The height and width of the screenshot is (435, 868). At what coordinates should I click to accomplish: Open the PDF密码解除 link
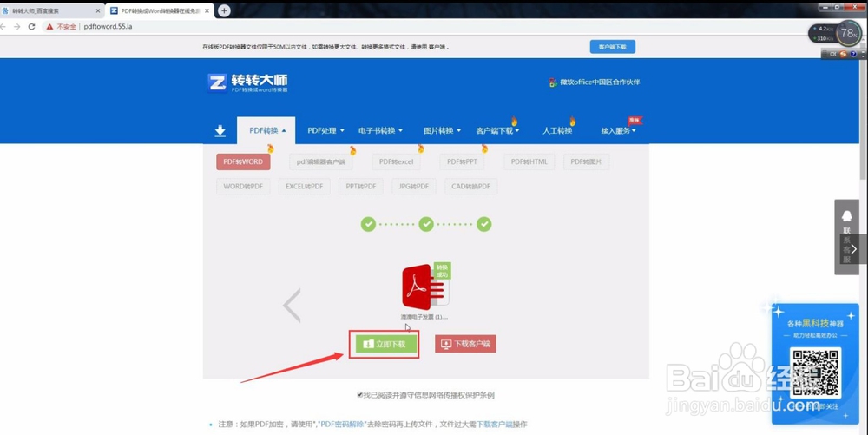coord(342,425)
